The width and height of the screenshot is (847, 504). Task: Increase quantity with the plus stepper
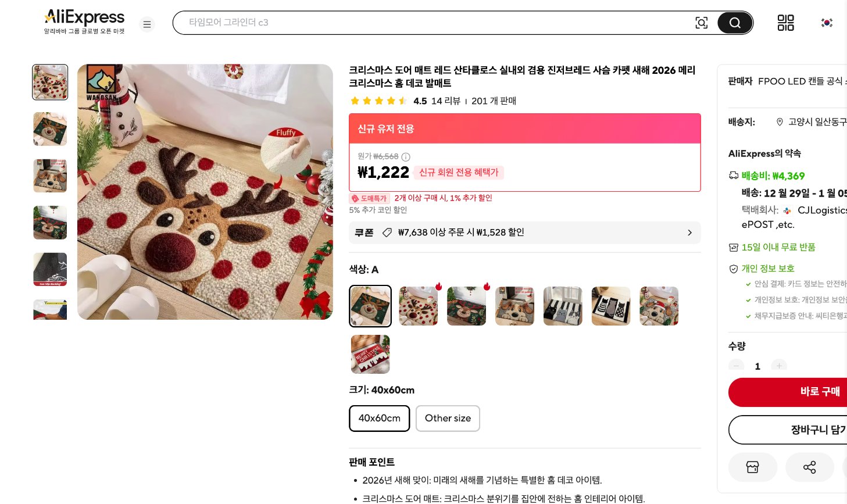779,366
